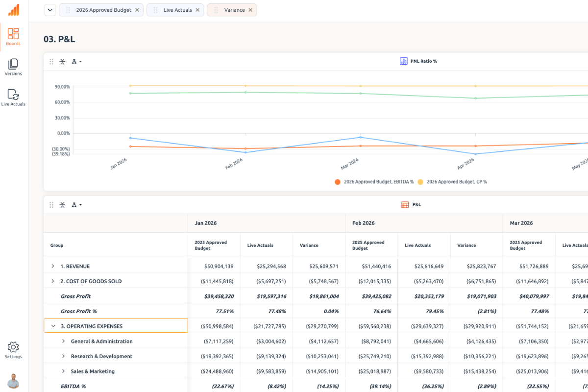Open the versions dropdown chevron at top
This screenshot has height=392, width=588.
coord(50,10)
